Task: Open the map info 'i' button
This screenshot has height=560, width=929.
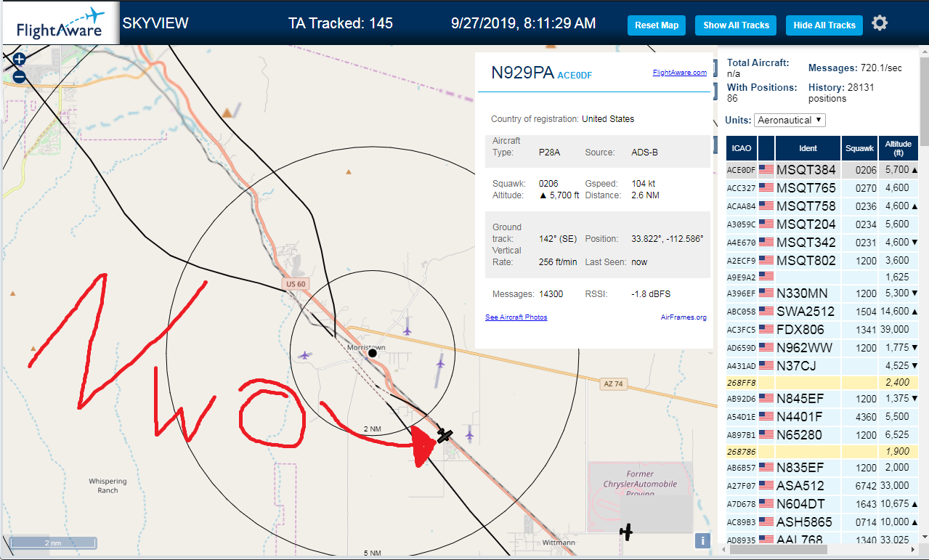Action: [702, 540]
